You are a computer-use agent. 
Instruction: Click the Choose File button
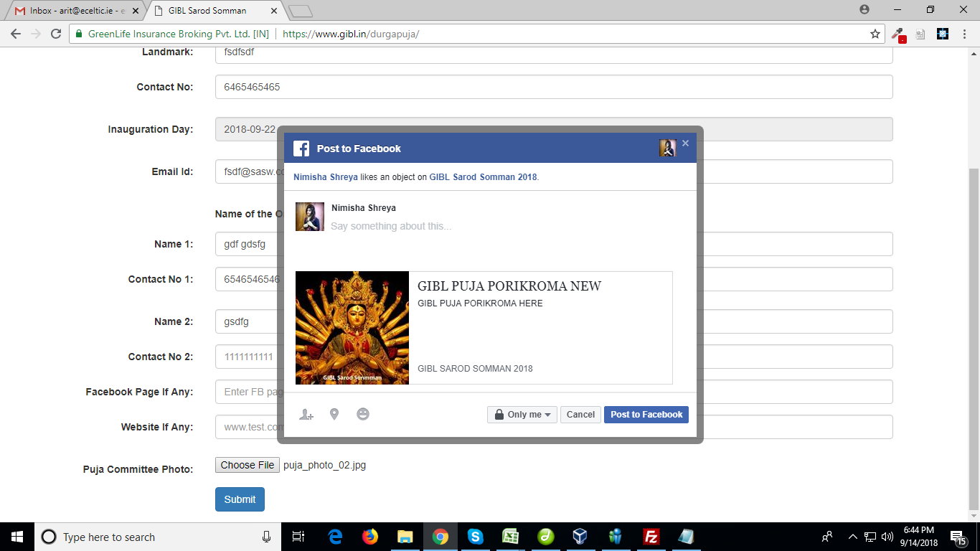click(248, 465)
